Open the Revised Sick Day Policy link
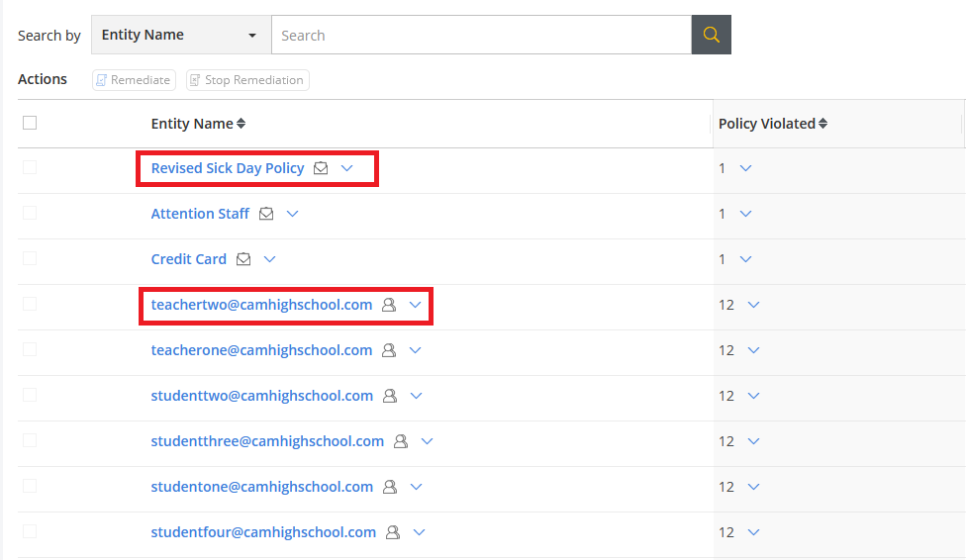 coord(227,168)
